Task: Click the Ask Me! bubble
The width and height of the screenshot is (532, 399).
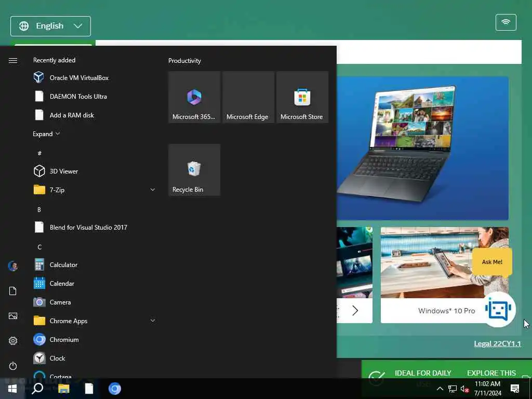Action: 492,262
